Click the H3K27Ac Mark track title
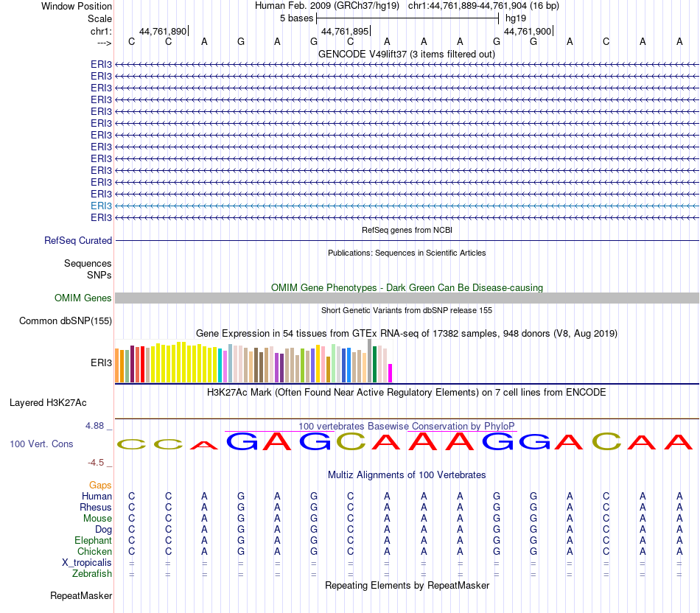 407,393
